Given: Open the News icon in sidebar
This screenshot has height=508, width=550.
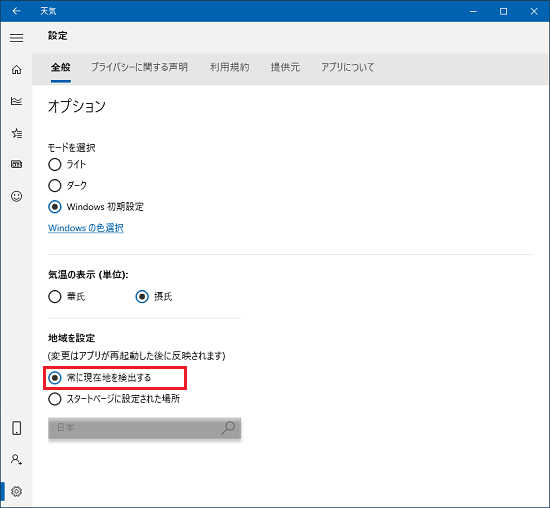Looking at the screenshot, I should click(16, 164).
